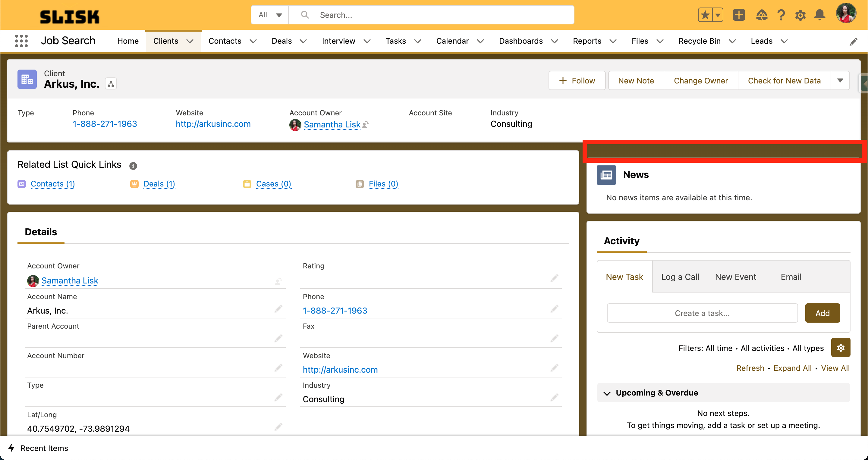The image size is (868, 460).
Task: Edit the Fax field pencil icon
Action: click(x=554, y=338)
